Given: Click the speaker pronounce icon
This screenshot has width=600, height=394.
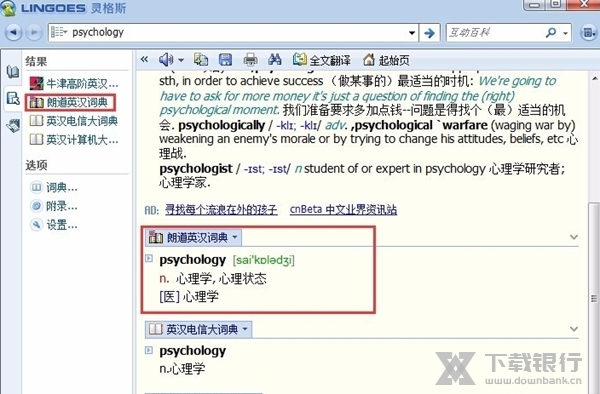Looking at the screenshot, I should click(166, 59).
